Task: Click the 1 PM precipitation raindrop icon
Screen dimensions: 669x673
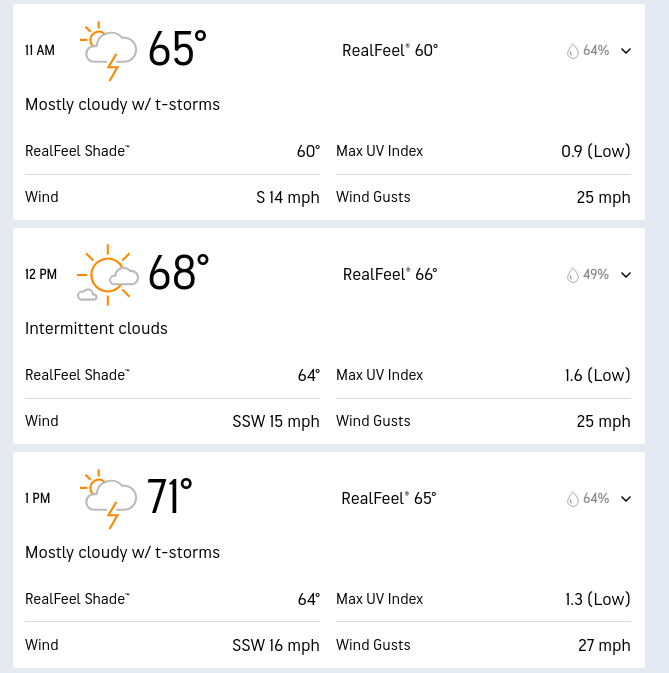Action: coord(573,499)
